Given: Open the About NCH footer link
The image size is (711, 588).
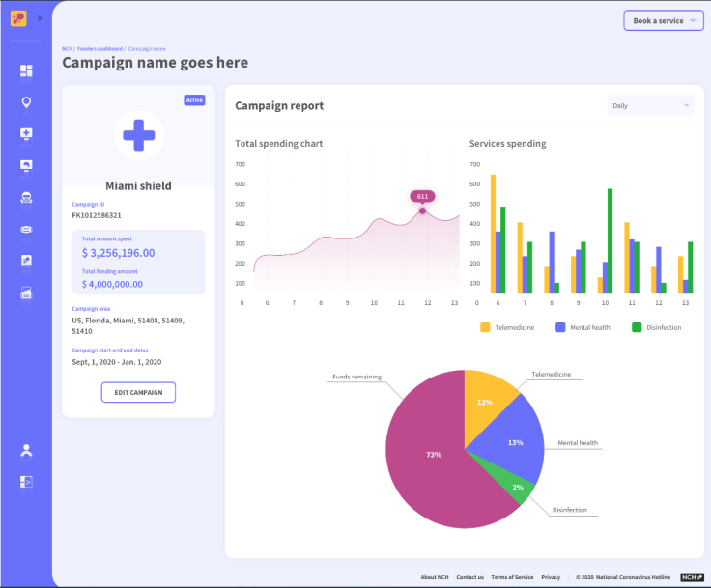Looking at the screenshot, I should click(435, 577).
